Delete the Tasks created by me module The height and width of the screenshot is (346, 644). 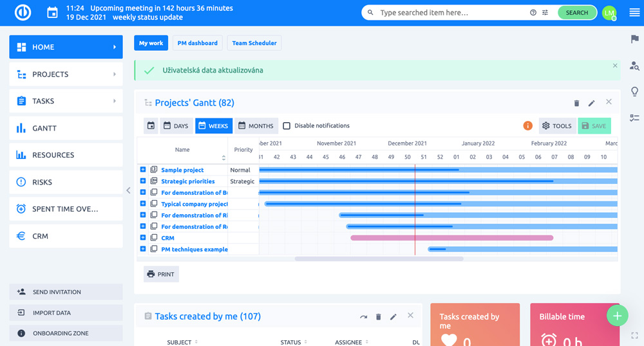[x=378, y=316]
